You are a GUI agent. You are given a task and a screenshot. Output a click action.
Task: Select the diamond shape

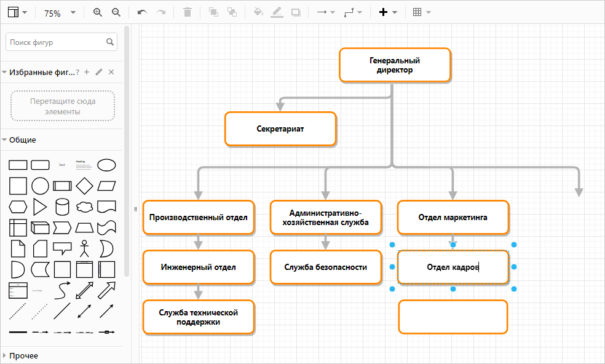[84, 186]
